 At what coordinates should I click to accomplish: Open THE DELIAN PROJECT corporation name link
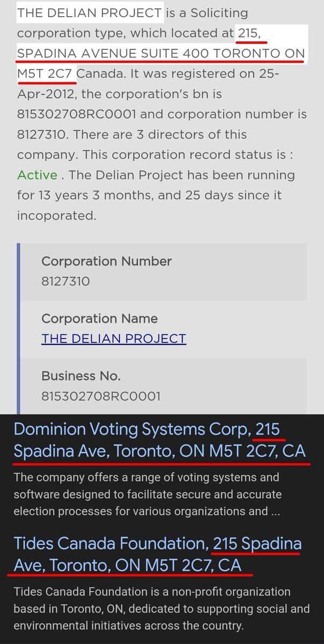pos(114,339)
